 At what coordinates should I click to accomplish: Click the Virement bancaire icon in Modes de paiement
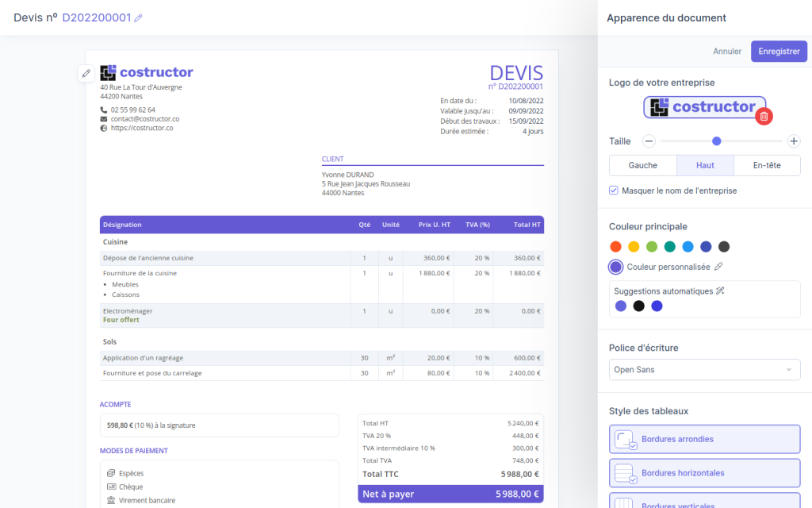pos(111,500)
